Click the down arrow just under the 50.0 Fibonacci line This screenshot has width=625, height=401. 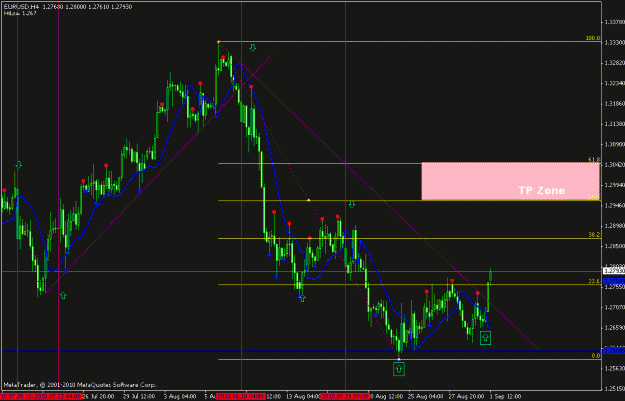[x=352, y=204]
